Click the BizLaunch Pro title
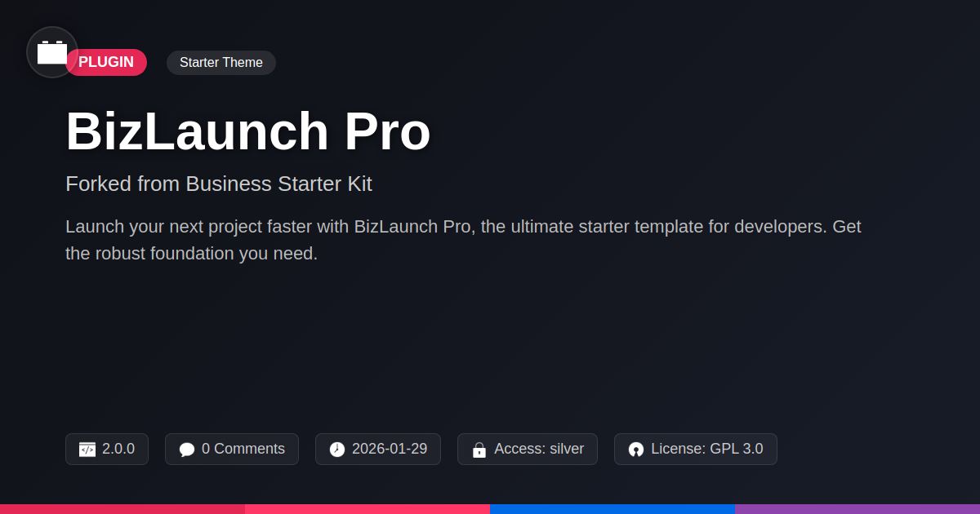This screenshot has width=980, height=514. [x=247, y=131]
